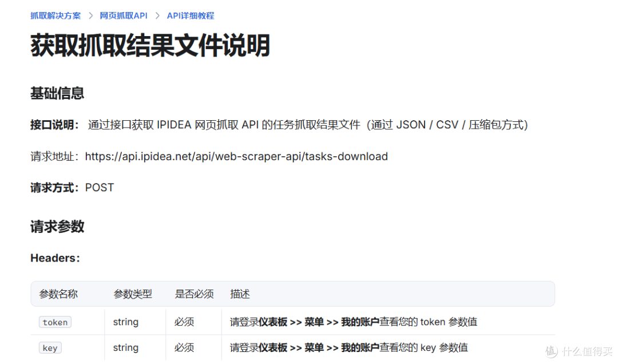Screen dimensions: 618x364
Task: Click 必须 in the key row
Action: tap(184, 348)
